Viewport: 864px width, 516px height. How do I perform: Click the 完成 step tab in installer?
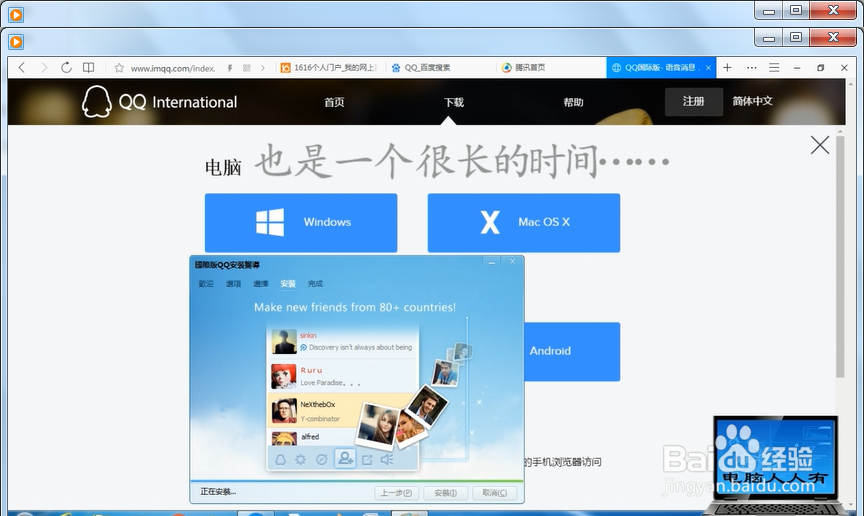tap(315, 283)
